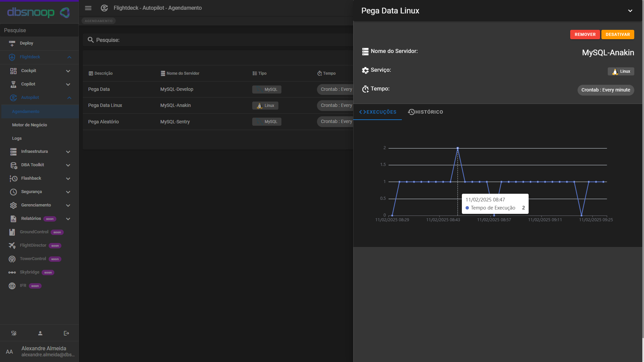
Task: Expand the Gerenciamento menu
Action: click(68, 205)
